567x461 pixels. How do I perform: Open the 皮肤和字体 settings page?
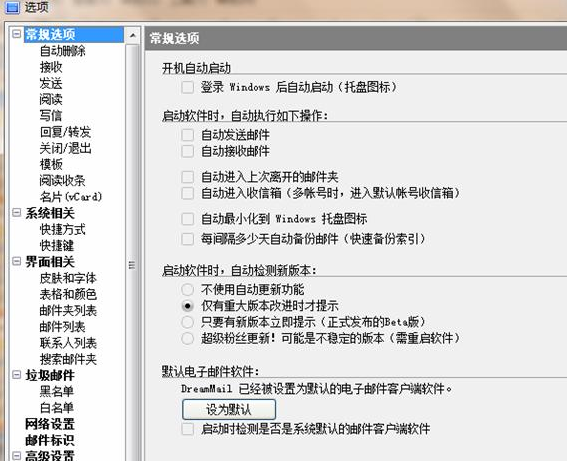pos(68,278)
